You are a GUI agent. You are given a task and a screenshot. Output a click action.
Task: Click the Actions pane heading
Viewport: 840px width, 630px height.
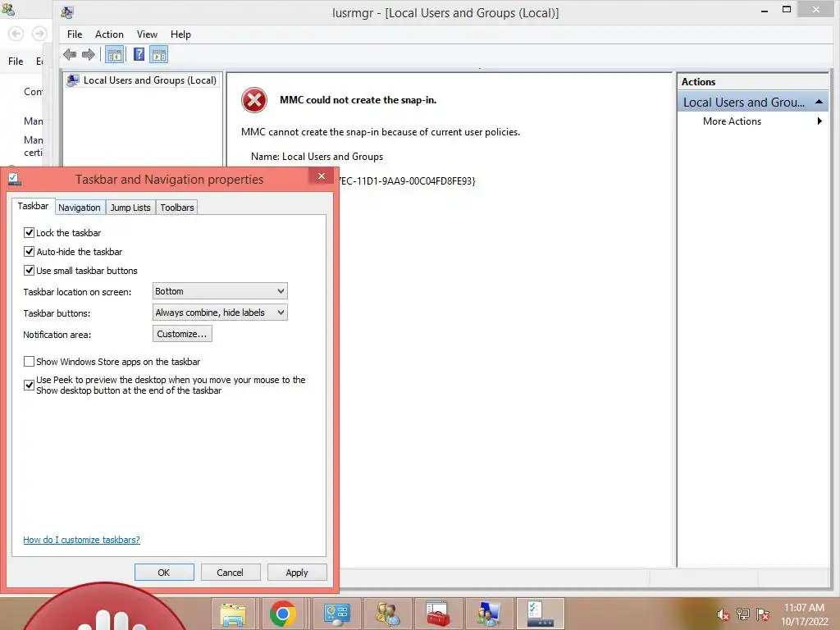[x=699, y=82]
